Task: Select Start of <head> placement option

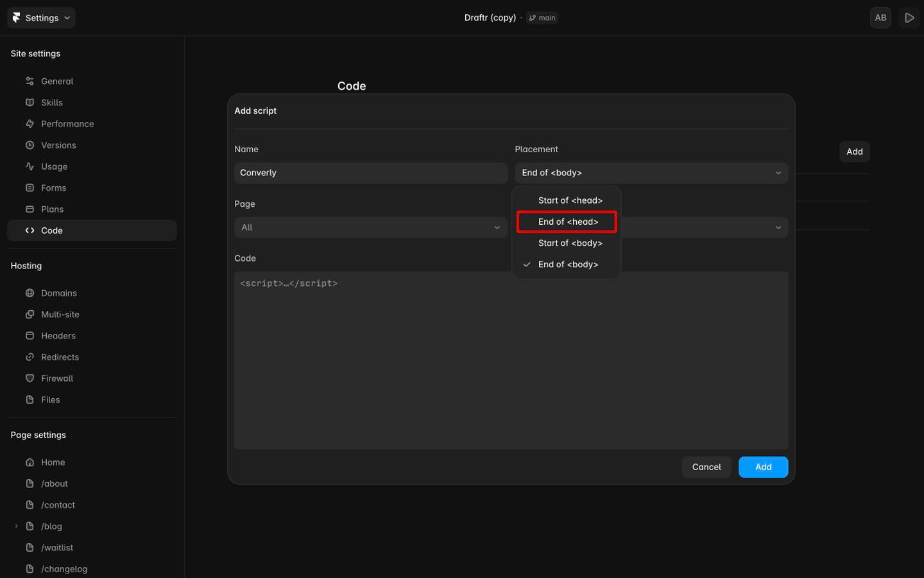Action: click(x=567, y=200)
